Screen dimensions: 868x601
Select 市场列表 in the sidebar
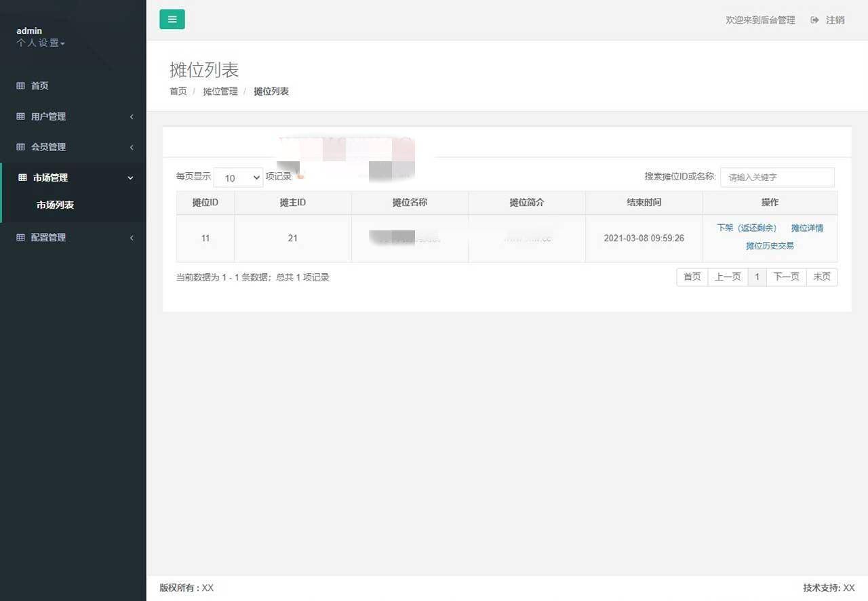point(55,205)
